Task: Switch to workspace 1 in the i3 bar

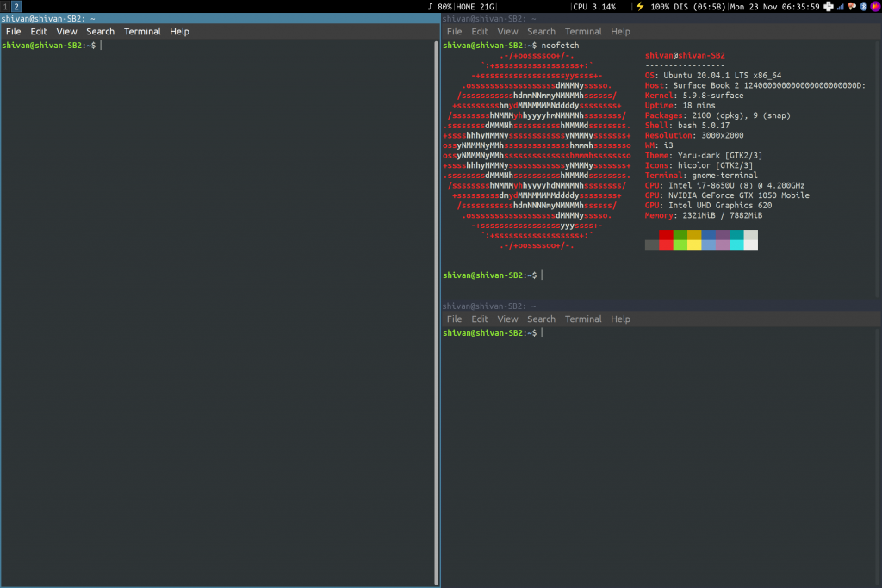Action: (x=5, y=6)
